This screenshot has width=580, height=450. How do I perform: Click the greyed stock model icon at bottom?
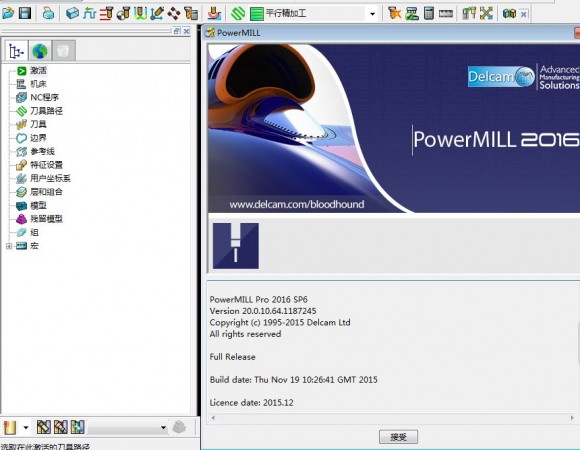tap(179, 427)
